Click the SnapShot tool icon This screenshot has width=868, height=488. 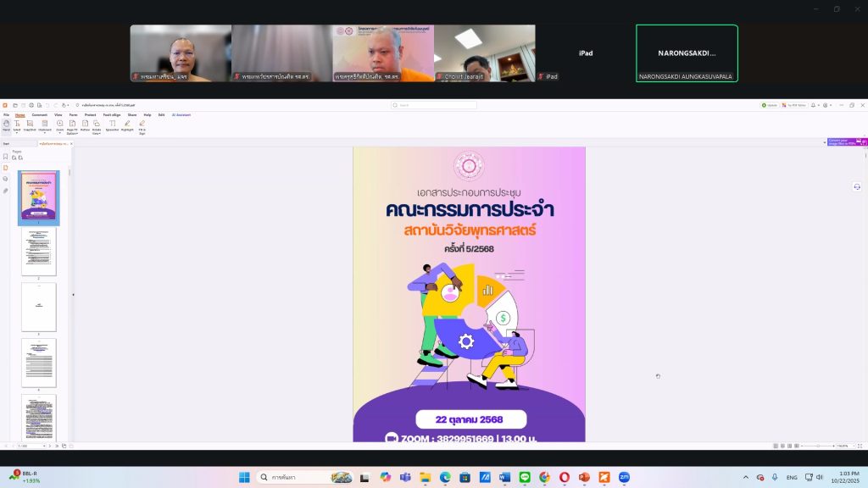tap(31, 125)
